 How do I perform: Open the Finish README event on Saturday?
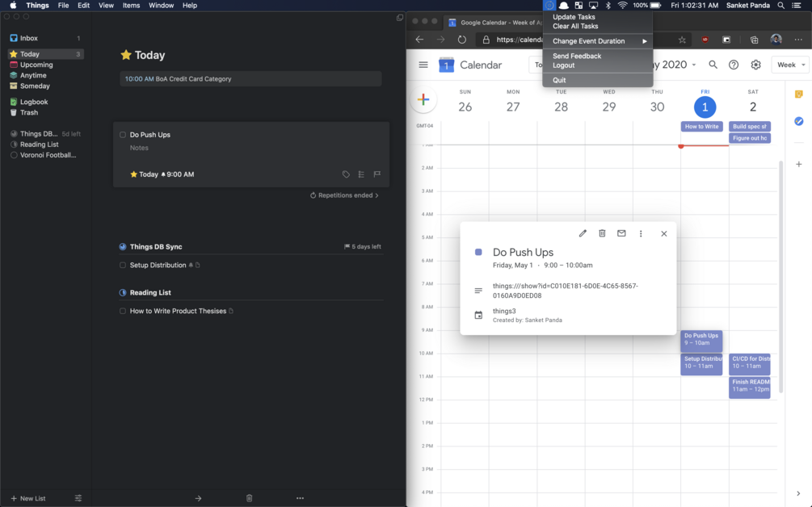pyautogui.click(x=749, y=388)
